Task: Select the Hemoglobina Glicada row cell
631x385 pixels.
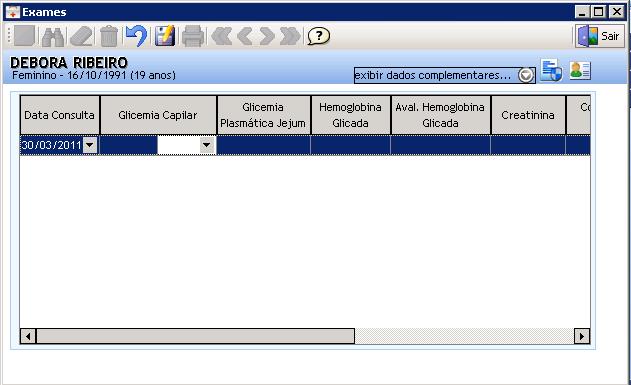Action: click(x=351, y=145)
